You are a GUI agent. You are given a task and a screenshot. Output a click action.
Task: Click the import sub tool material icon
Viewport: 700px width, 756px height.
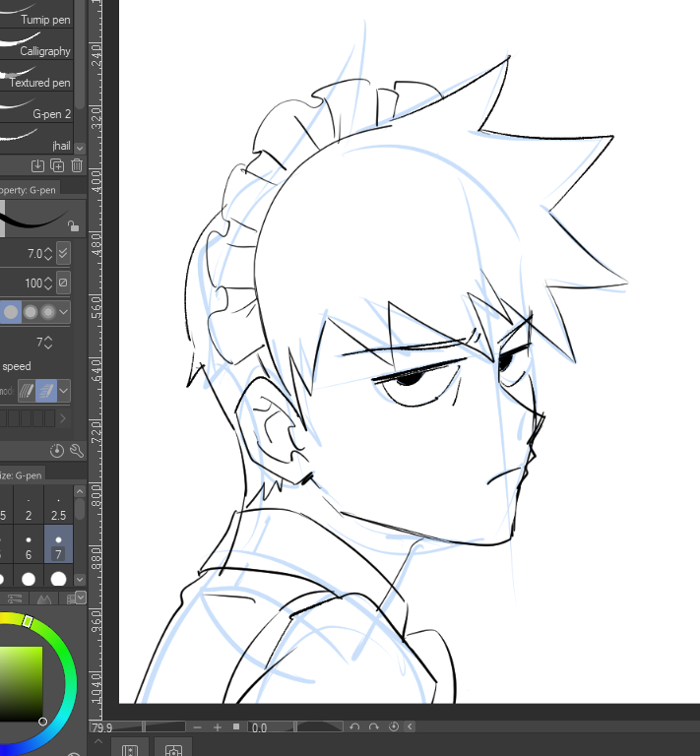point(37,165)
